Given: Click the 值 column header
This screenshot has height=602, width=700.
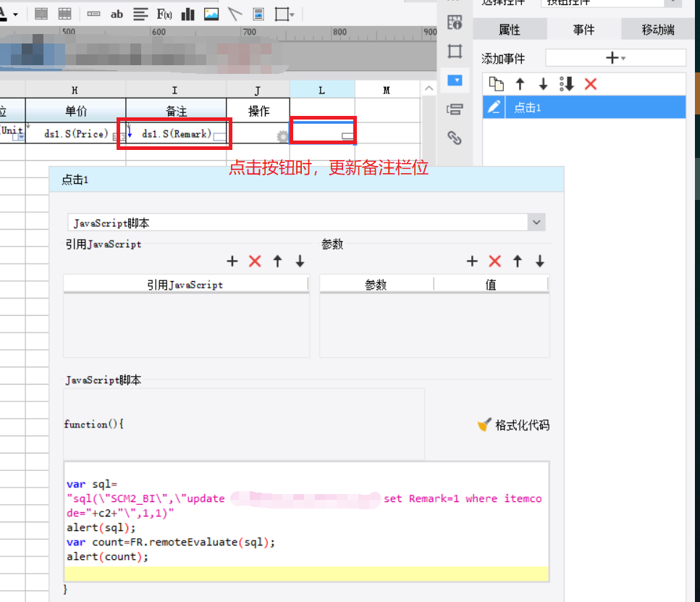Looking at the screenshot, I should [x=491, y=284].
